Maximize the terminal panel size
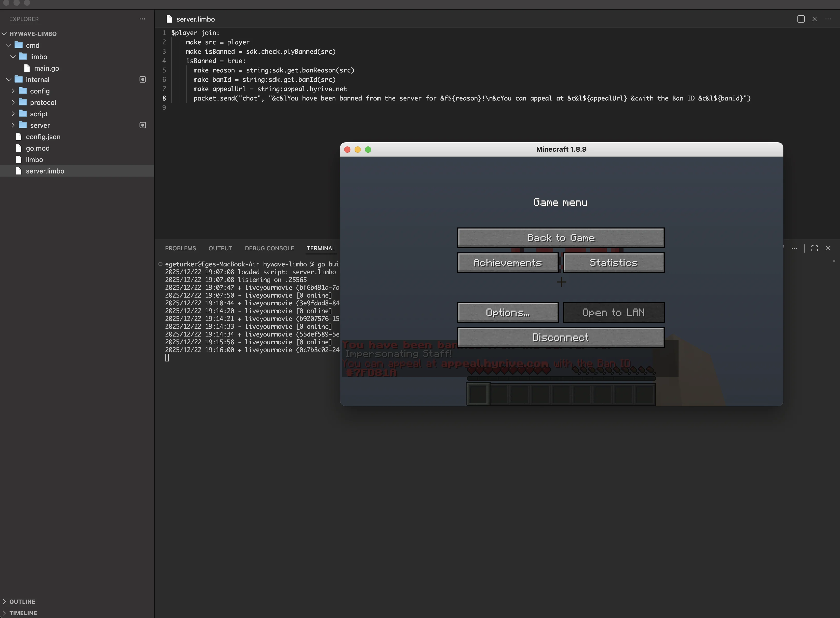 pyautogui.click(x=815, y=248)
